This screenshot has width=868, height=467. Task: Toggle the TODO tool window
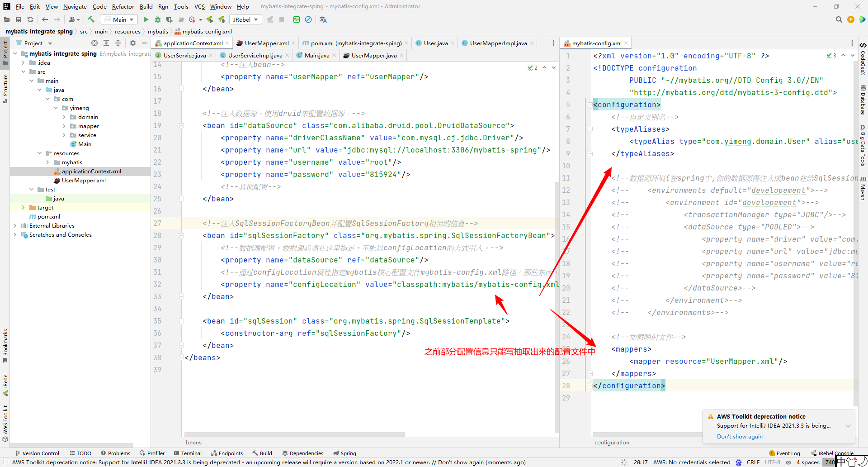pos(80,453)
